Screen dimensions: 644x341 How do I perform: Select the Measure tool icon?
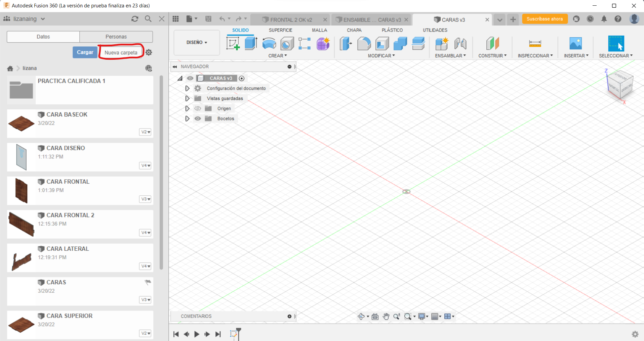click(535, 44)
